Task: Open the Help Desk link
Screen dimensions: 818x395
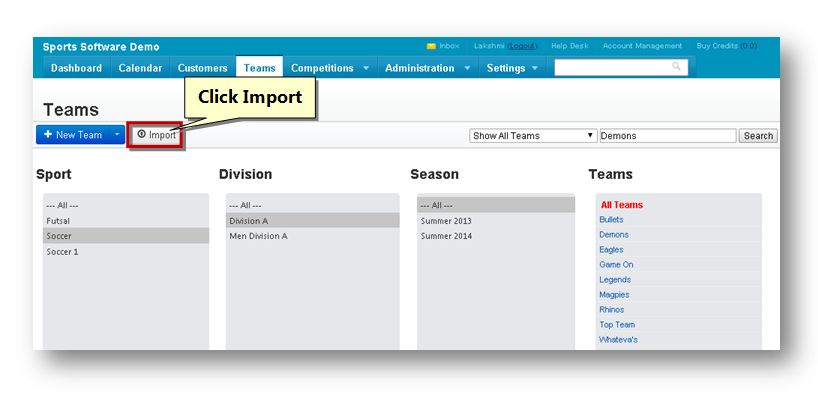Action: [569, 46]
